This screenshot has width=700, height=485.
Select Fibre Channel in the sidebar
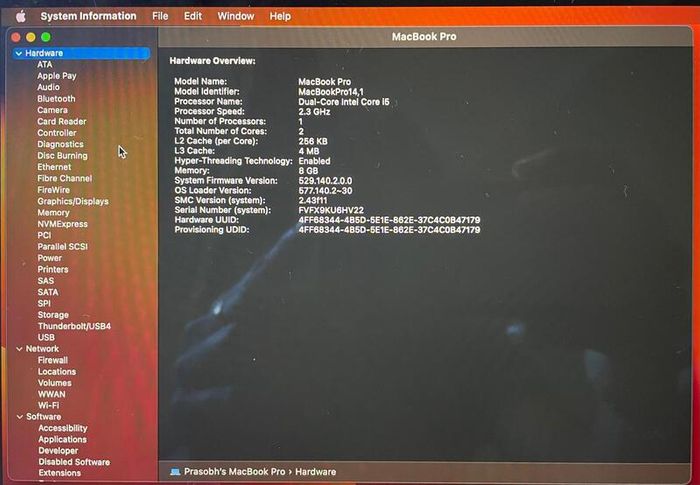coord(65,178)
